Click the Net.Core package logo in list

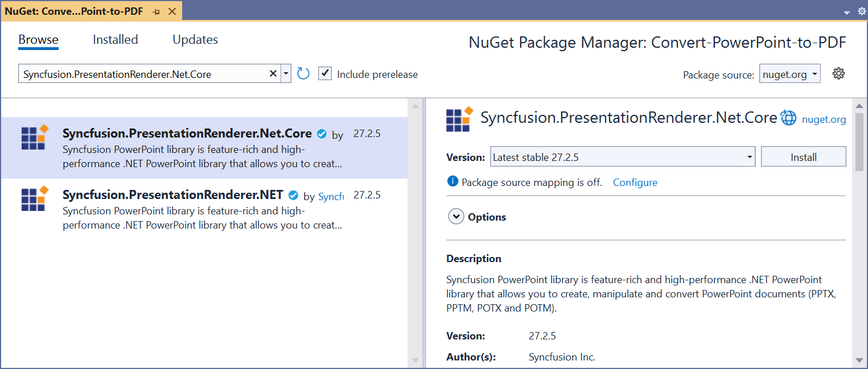pos(35,136)
